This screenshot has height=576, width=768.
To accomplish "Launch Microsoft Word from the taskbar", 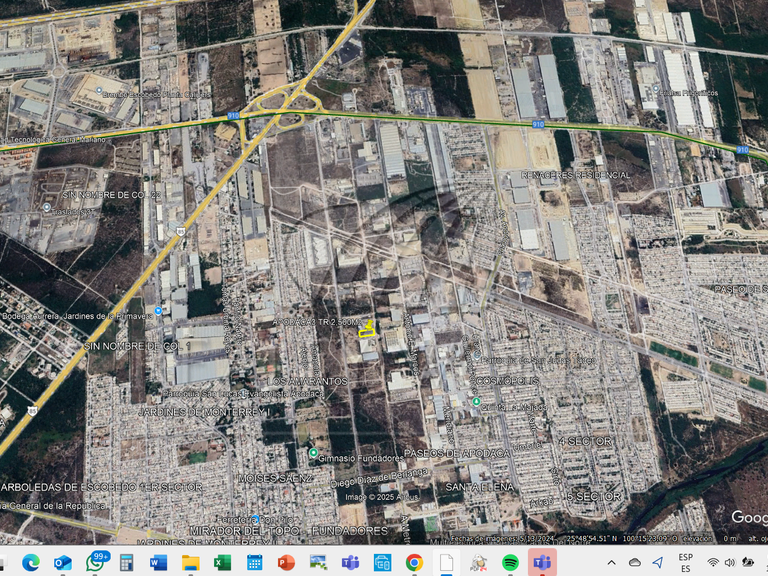I will pos(158,562).
